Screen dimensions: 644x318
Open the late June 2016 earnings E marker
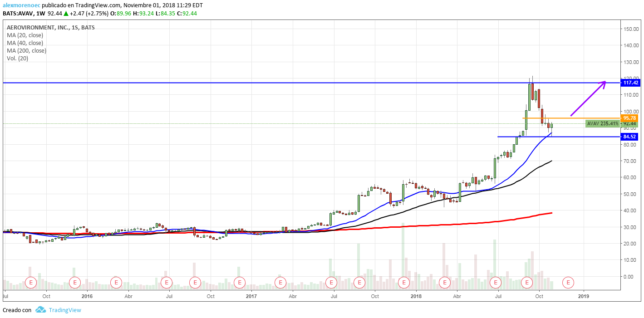[x=167, y=282]
